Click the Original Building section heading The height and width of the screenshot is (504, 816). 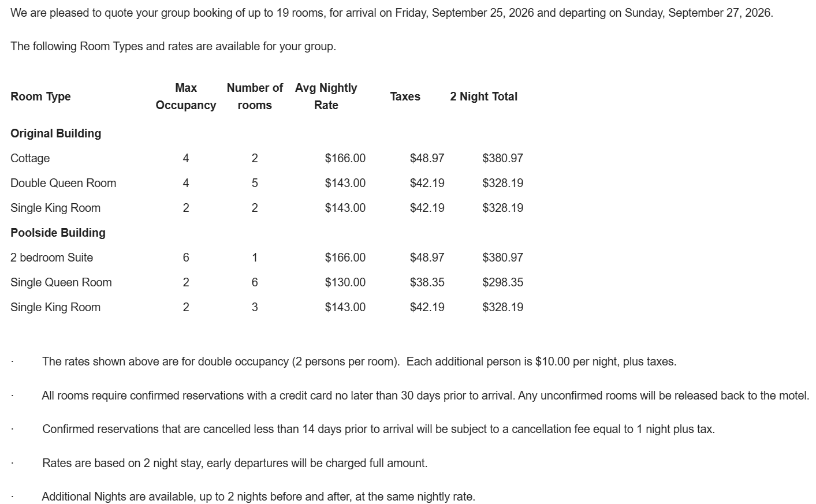[x=56, y=133]
